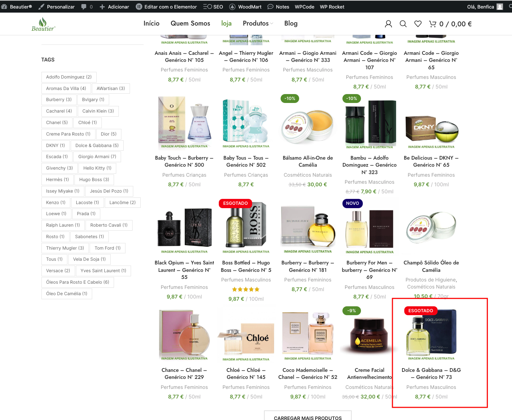This screenshot has height=420, width=512.
Task: Open WoodMart admin menu
Action: [245, 7]
